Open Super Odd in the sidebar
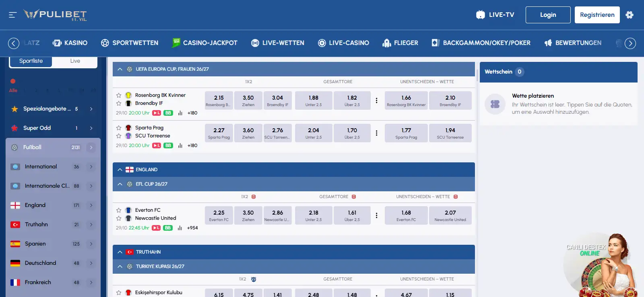The image size is (644, 297). pyautogui.click(x=53, y=128)
